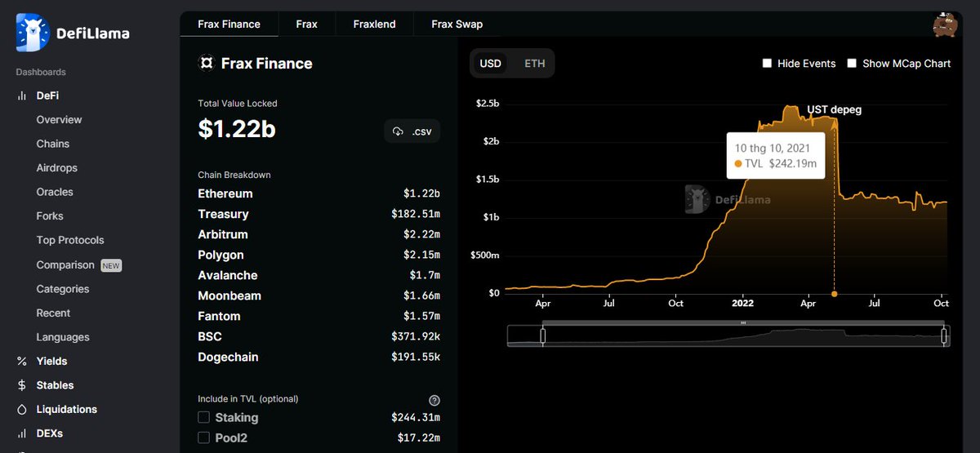Click the TVL $242.19m tooltip value

(792, 163)
